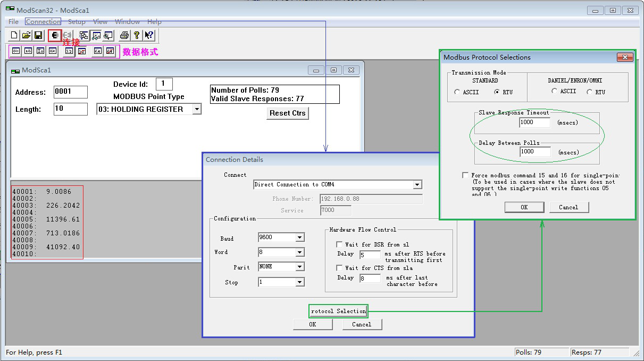Screen dimensions: 644x361
Task: Click the Protocol Selection button
Action: coord(339,311)
